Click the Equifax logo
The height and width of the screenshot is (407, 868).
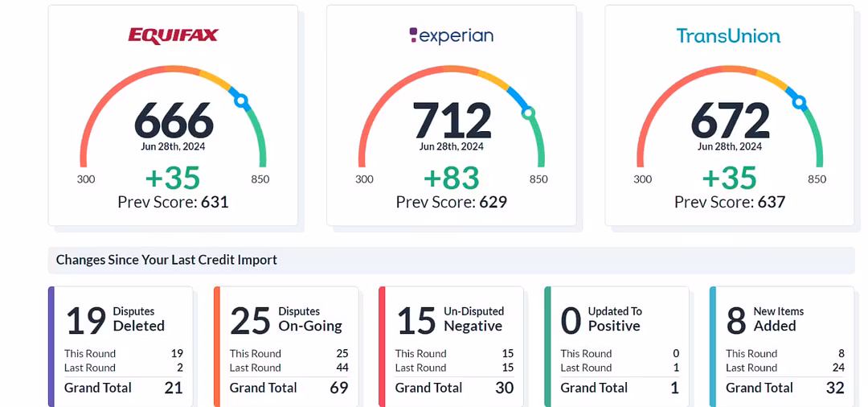pyautogui.click(x=174, y=36)
